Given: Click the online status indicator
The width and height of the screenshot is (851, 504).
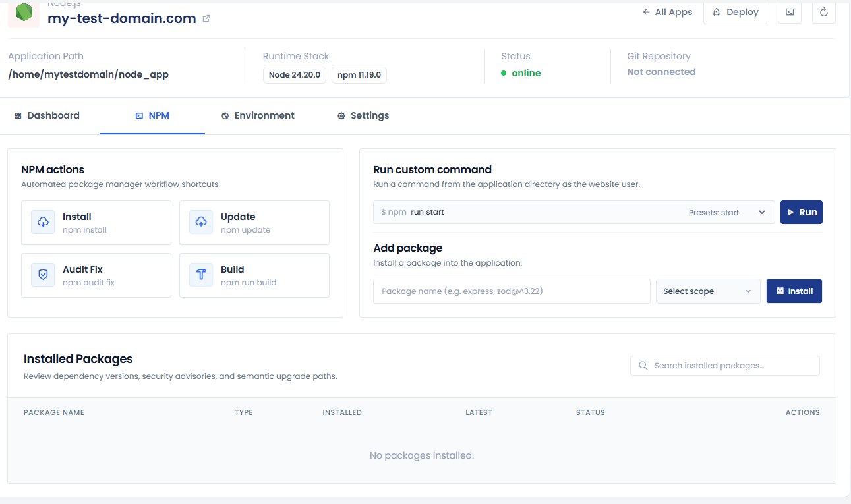Looking at the screenshot, I should 521,73.
